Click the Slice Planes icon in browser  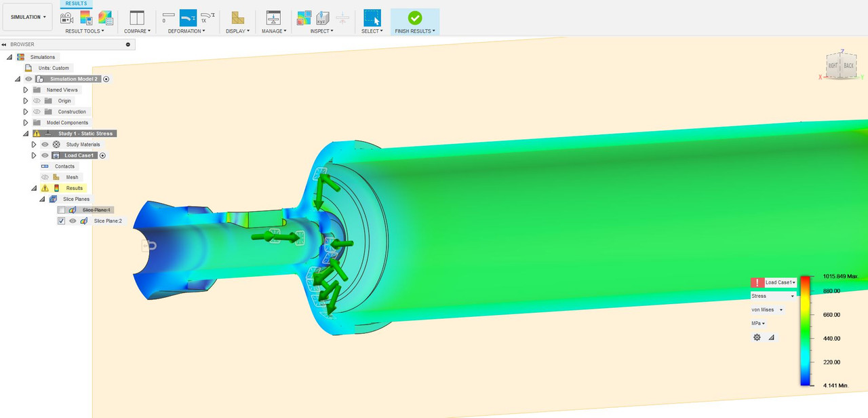[53, 199]
